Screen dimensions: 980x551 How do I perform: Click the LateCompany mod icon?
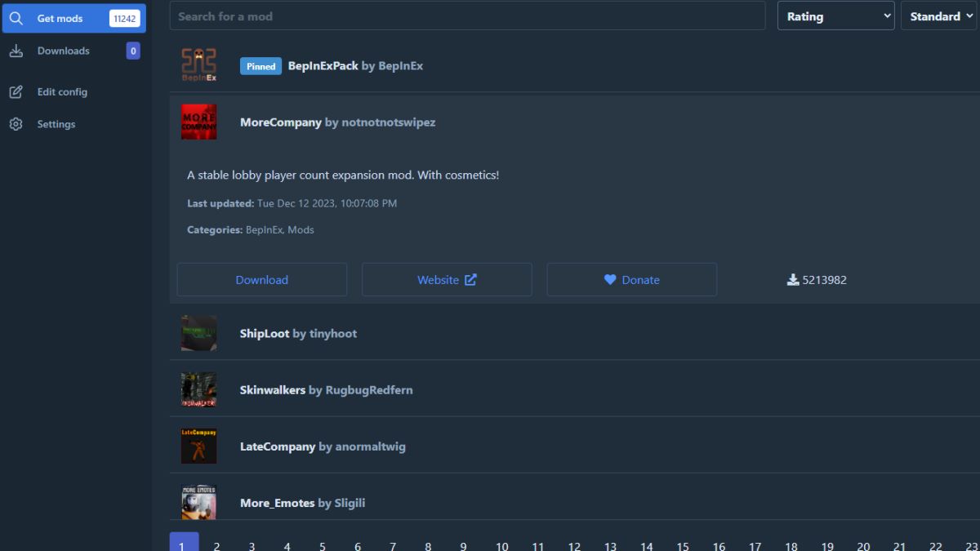198,447
